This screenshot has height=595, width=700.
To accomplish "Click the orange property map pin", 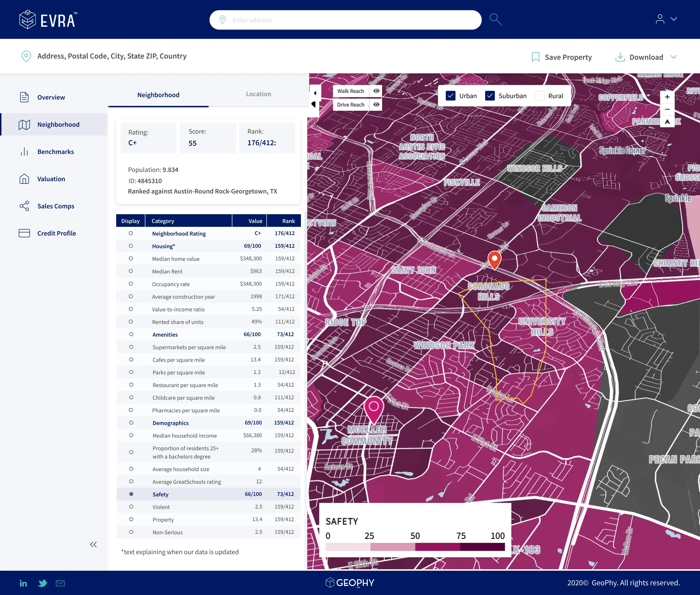I will (x=494, y=260).
